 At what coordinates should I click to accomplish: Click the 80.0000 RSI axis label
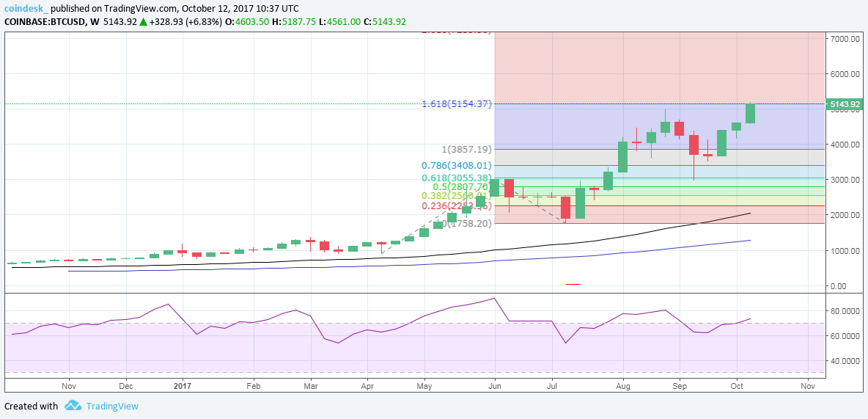(x=846, y=311)
